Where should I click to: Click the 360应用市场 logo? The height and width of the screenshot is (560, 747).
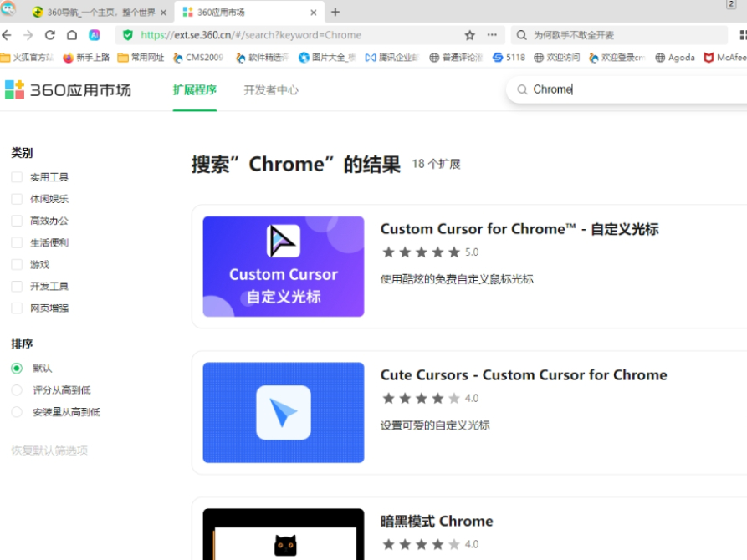pos(68,89)
